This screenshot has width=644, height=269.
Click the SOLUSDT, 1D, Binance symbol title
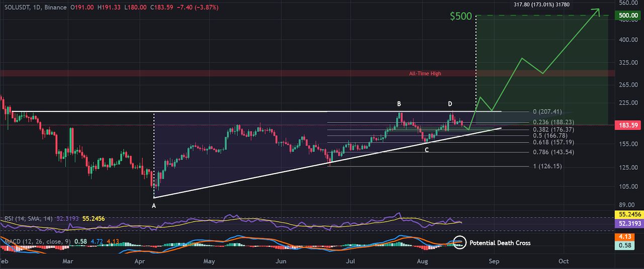[35, 8]
